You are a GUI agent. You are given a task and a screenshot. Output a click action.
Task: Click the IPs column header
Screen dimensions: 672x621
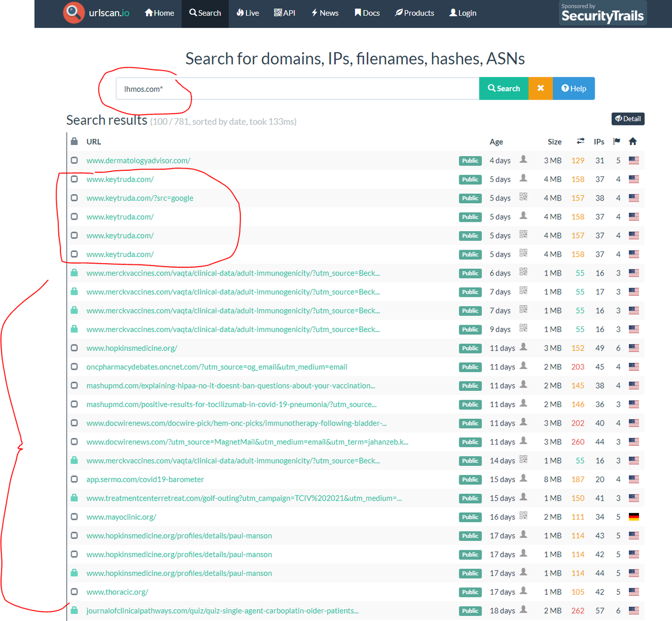click(x=599, y=142)
